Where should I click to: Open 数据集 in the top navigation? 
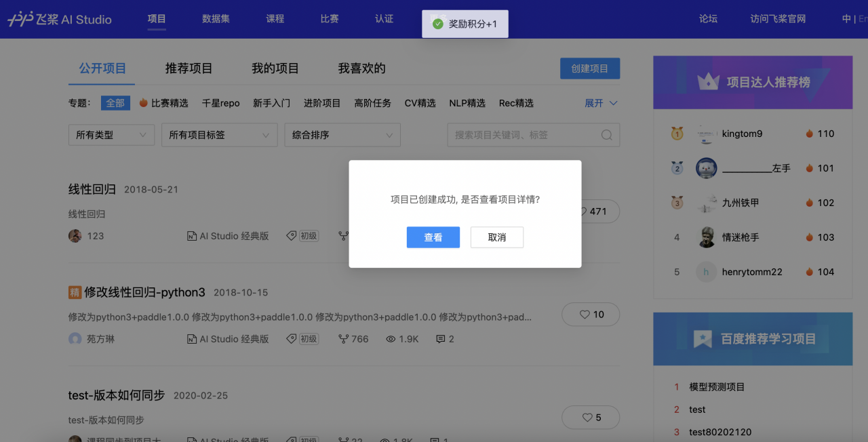(x=216, y=19)
